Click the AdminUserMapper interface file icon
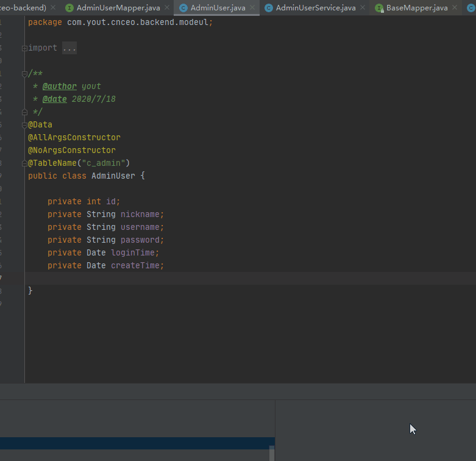476x461 pixels. (x=69, y=8)
